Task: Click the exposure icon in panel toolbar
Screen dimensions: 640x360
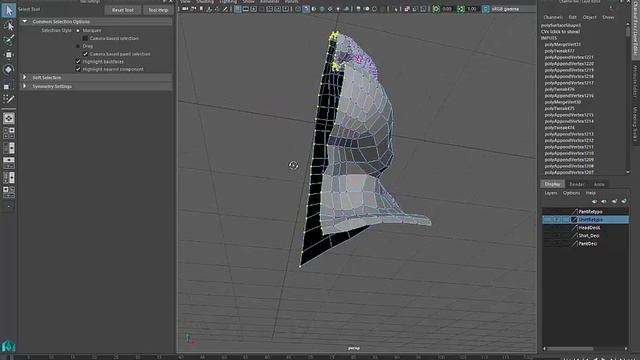Action: 436,9
